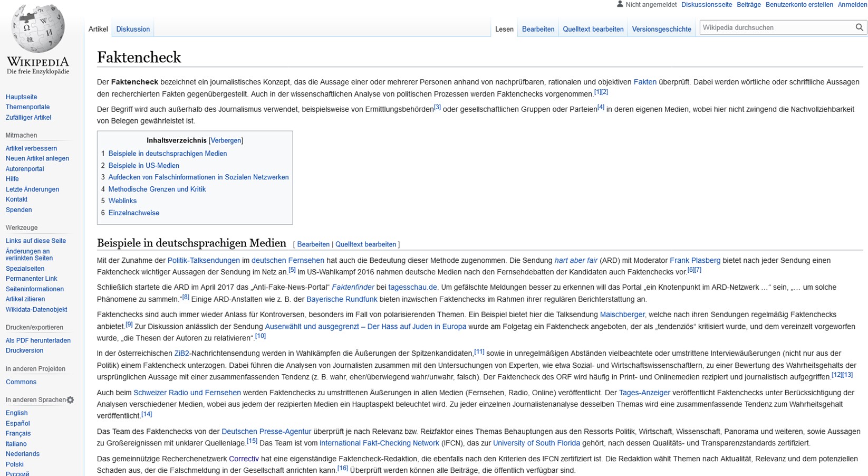Screen dimensions: 868x476
Task: Open the Fakten link in intro
Action: click(x=644, y=82)
